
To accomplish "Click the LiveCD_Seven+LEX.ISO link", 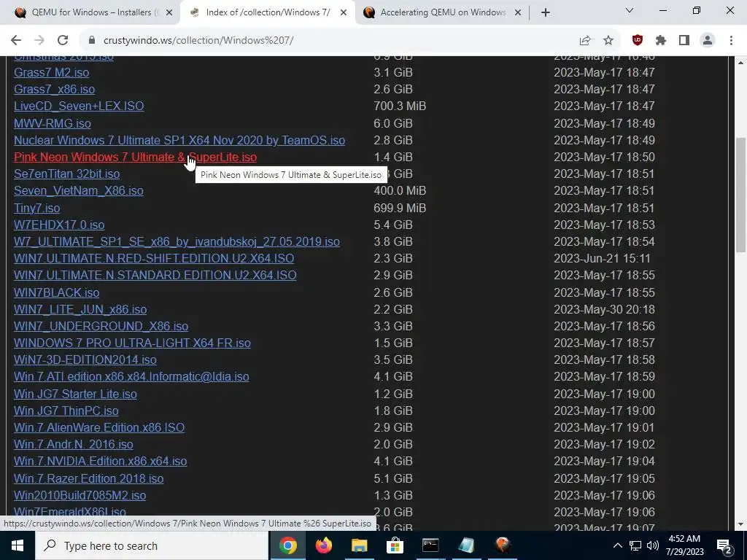I will click(x=79, y=106).
